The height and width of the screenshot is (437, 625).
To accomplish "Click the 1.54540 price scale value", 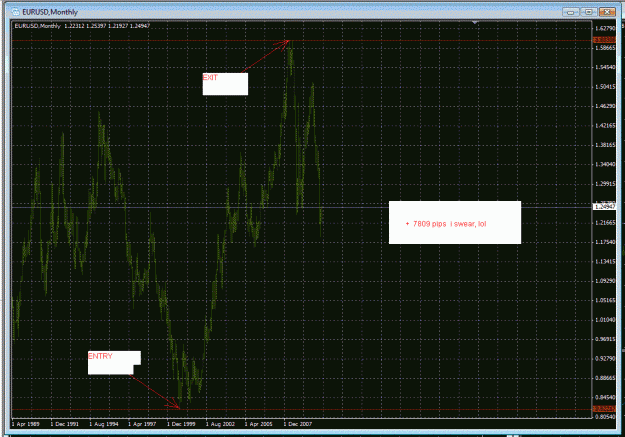I will 605,67.
